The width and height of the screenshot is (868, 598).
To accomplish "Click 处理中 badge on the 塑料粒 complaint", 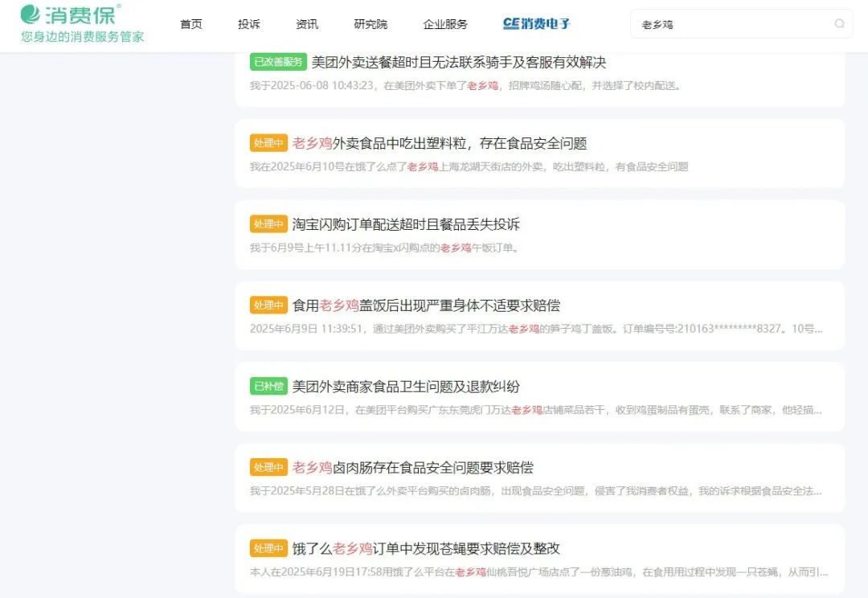I will point(268,143).
